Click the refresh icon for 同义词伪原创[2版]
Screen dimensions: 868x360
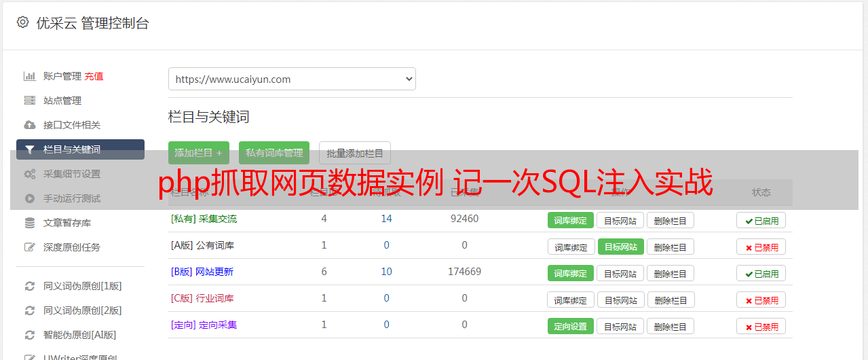point(29,310)
